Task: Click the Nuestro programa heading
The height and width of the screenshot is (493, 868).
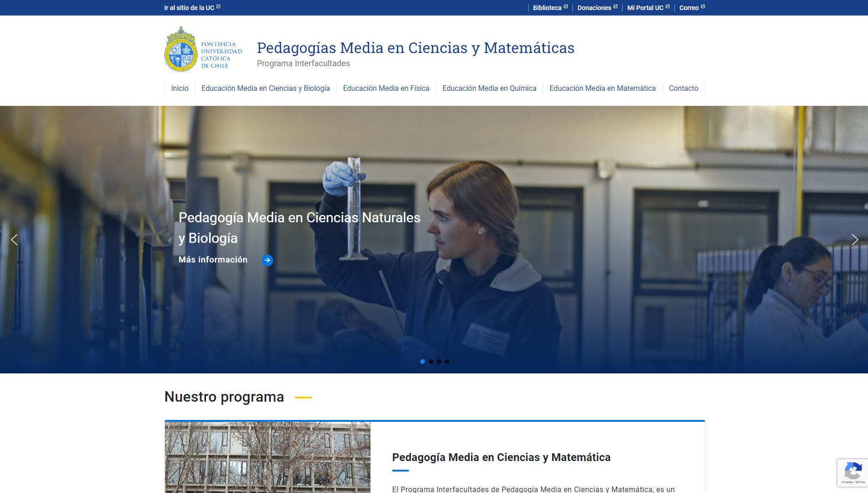Action: pos(224,397)
